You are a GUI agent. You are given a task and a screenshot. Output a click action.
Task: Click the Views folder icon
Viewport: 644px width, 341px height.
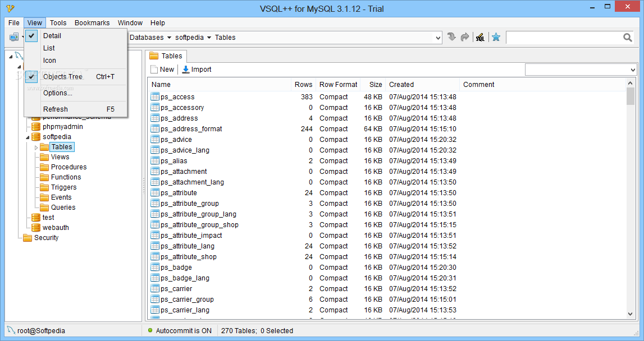click(x=44, y=156)
